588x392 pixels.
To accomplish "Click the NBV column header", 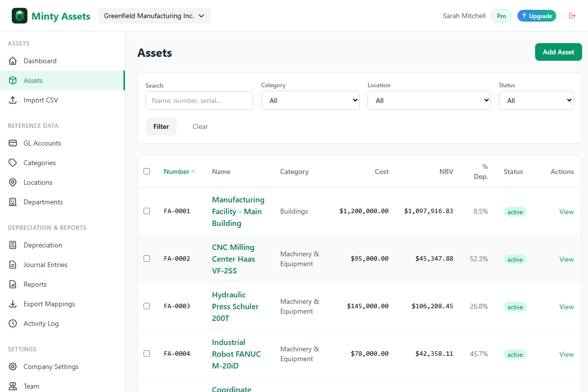I will 446,171.
